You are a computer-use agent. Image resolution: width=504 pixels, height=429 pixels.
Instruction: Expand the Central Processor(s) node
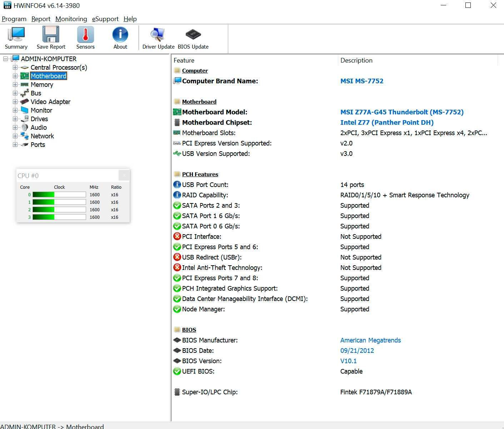tap(15, 67)
